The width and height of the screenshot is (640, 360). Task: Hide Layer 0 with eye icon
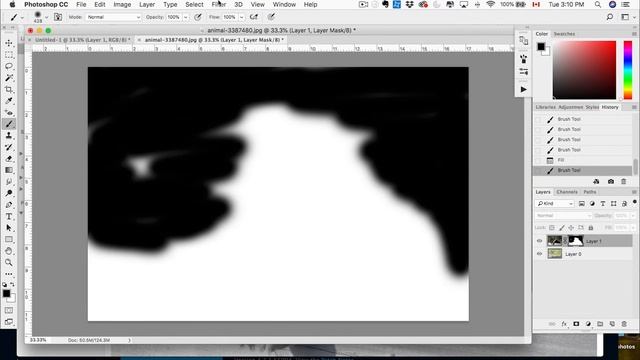click(x=540, y=254)
